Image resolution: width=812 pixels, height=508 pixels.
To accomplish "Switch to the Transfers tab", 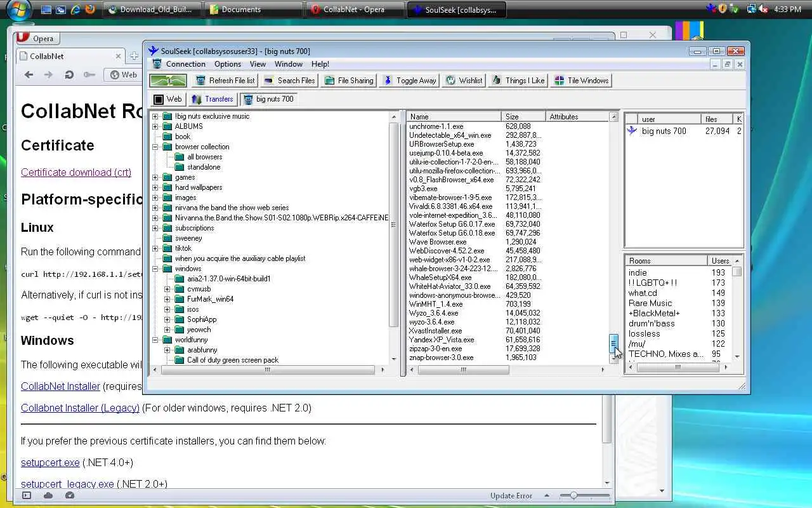I will pos(213,99).
